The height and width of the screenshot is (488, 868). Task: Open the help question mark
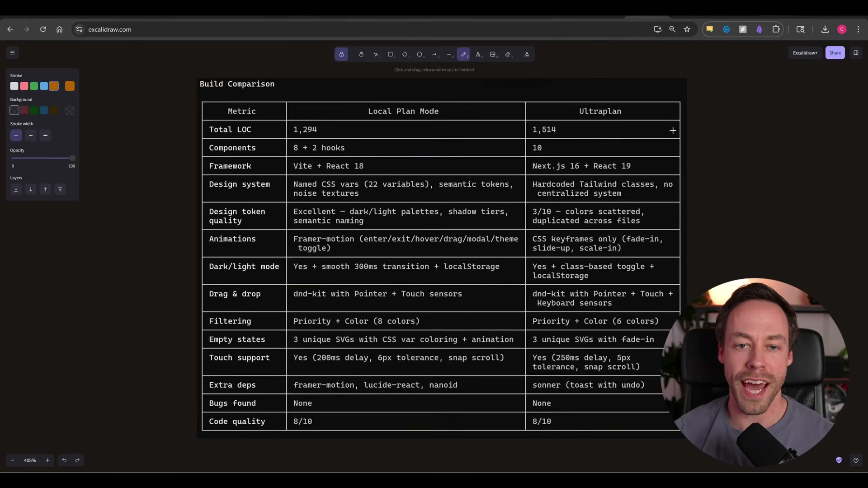(856, 460)
